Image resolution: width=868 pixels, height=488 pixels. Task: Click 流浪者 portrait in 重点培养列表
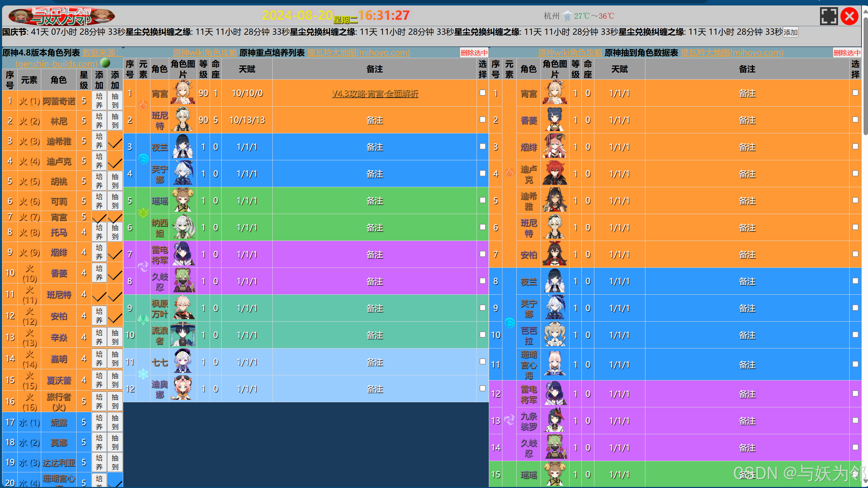(x=183, y=335)
